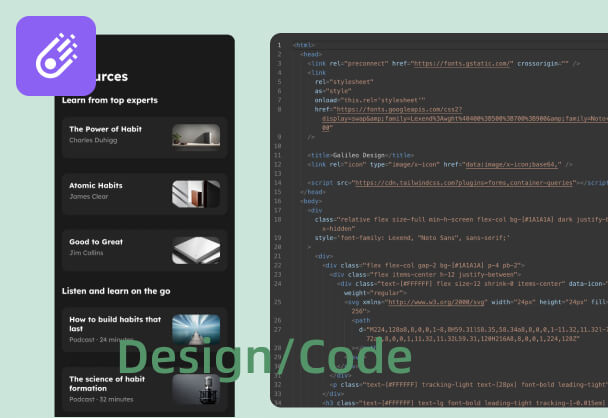Open fonts.gstatic.com link in code
The width and height of the screenshot is (608, 418).
click(461, 64)
